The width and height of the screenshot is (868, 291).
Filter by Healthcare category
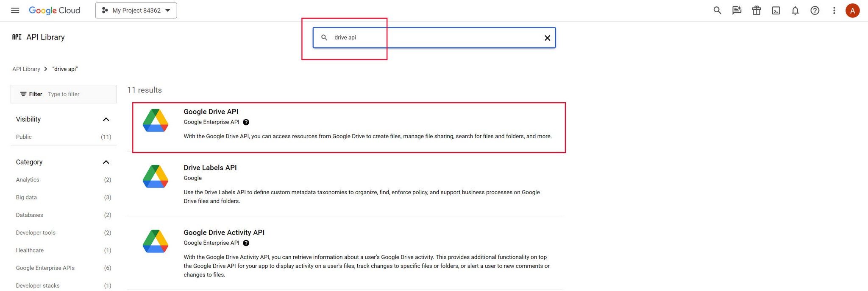[64, 250]
